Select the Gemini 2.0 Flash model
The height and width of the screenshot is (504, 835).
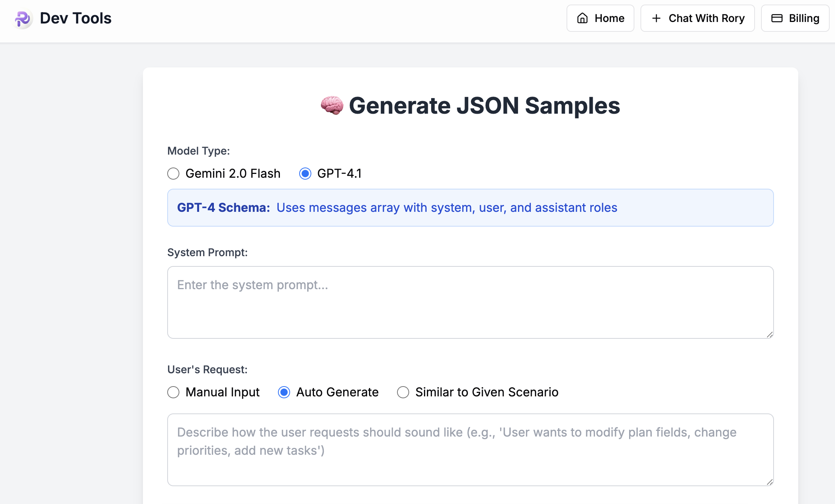[173, 174]
